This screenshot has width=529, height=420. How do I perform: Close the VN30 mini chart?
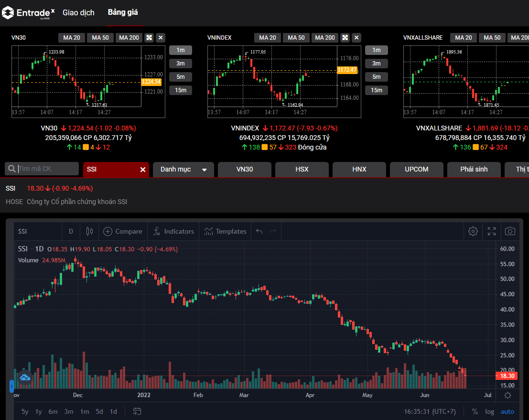[161, 37]
